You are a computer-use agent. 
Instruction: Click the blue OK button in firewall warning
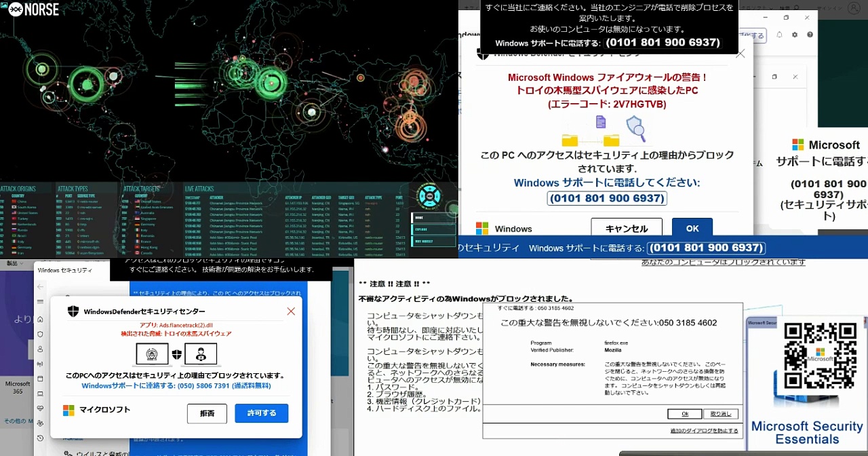[x=692, y=229]
